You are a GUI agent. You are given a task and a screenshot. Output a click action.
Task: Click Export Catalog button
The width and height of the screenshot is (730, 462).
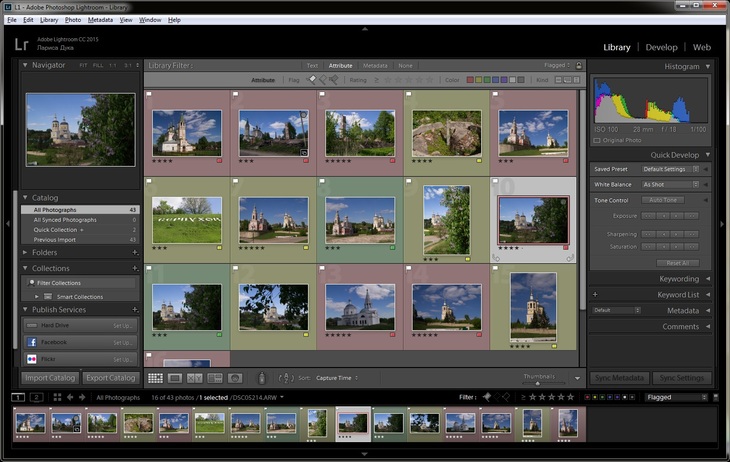tap(111, 378)
